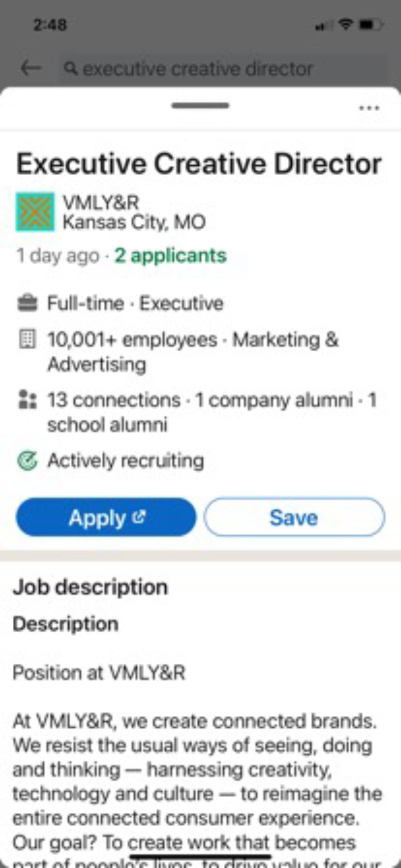The width and height of the screenshot is (401, 868).
Task: Save this job posting
Action: tap(295, 517)
